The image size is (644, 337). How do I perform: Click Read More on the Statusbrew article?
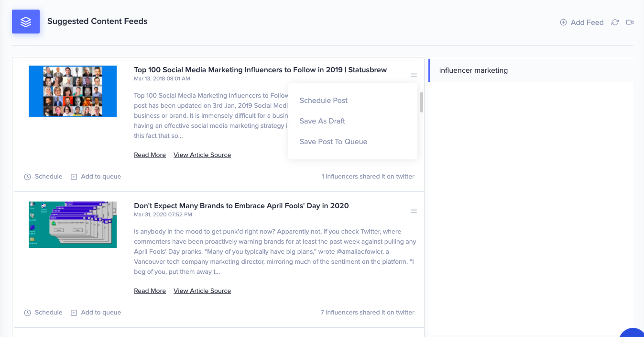150,155
